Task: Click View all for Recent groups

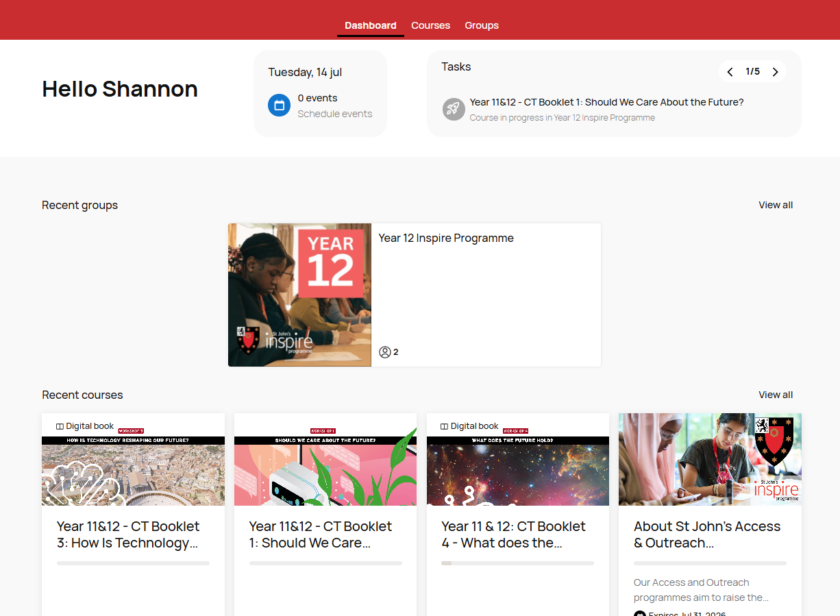Action: (776, 205)
